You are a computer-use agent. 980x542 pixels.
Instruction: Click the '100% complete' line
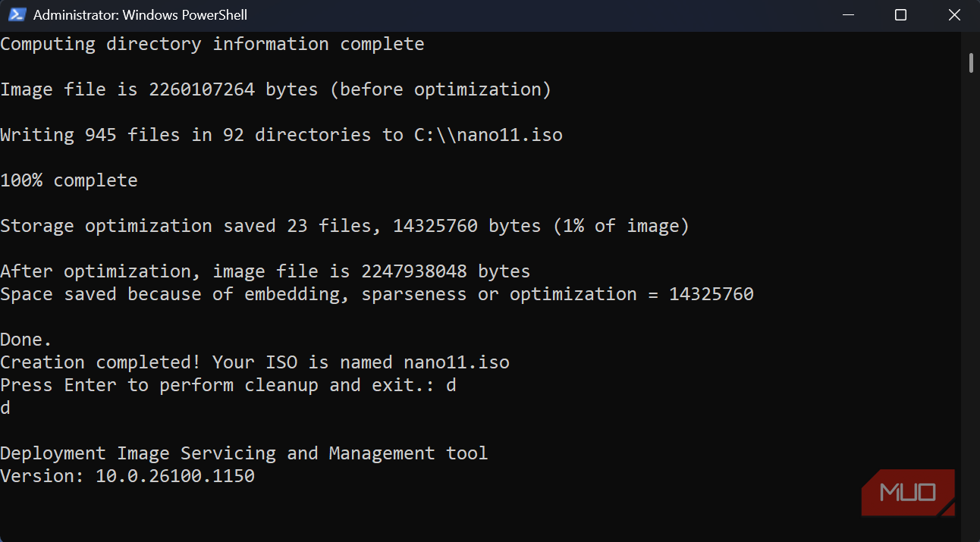click(69, 181)
